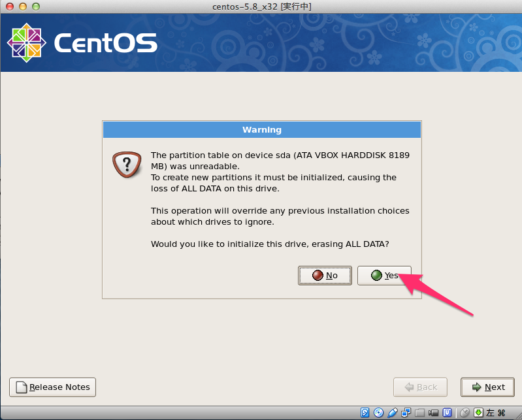Click VirtualBox mouse integration indicator

[x=465, y=413]
